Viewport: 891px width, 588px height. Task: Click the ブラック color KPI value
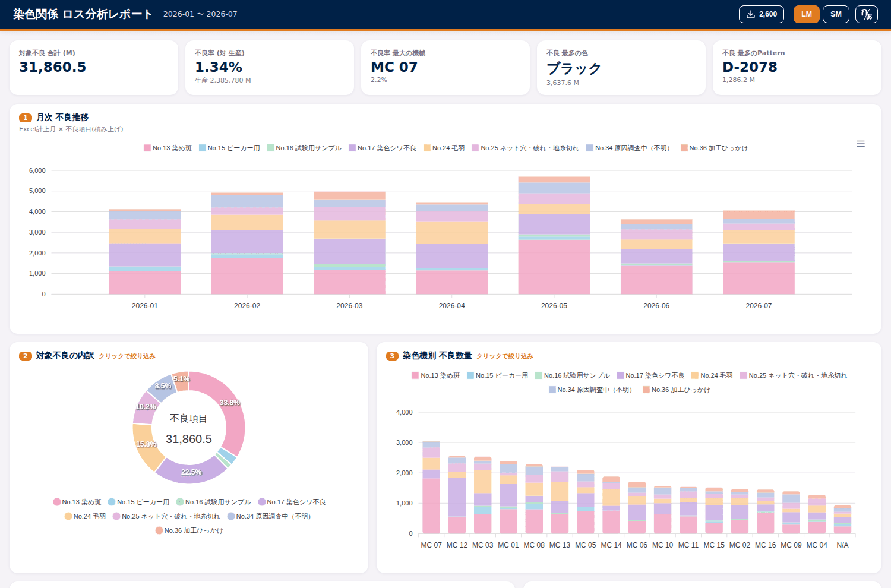coord(574,68)
